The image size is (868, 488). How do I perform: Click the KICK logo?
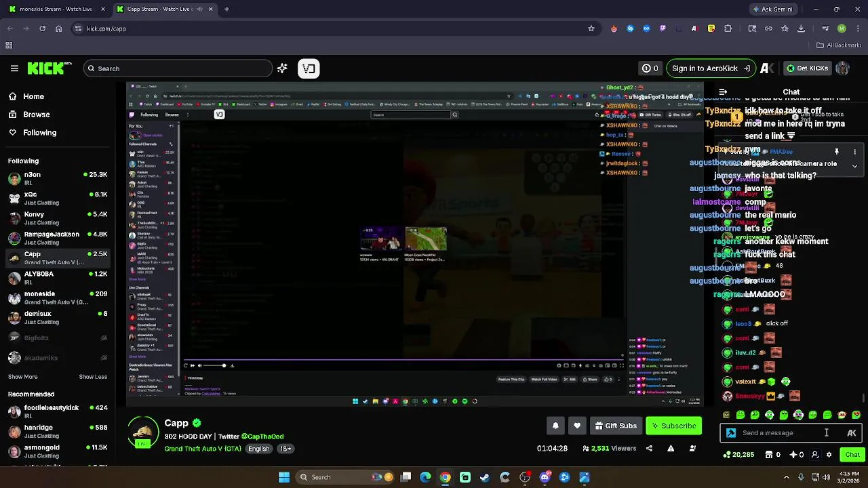(x=50, y=68)
